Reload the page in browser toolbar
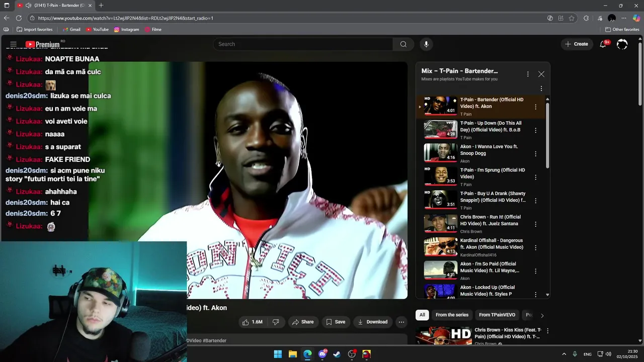This screenshot has width=644, height=362. tap(19, 18)
